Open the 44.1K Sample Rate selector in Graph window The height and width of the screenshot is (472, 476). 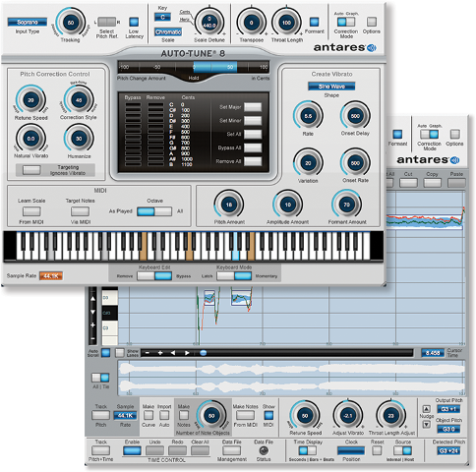tap(125, 416)
